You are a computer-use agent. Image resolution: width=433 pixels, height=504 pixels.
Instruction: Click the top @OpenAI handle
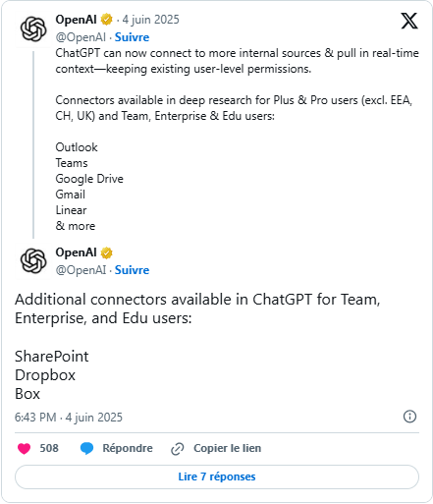point(81,37)
